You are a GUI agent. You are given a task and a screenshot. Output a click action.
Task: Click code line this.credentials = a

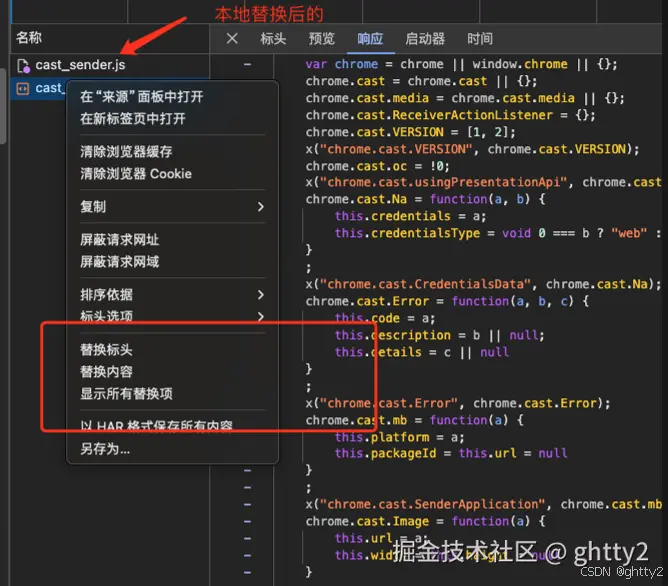coord(410,216)
